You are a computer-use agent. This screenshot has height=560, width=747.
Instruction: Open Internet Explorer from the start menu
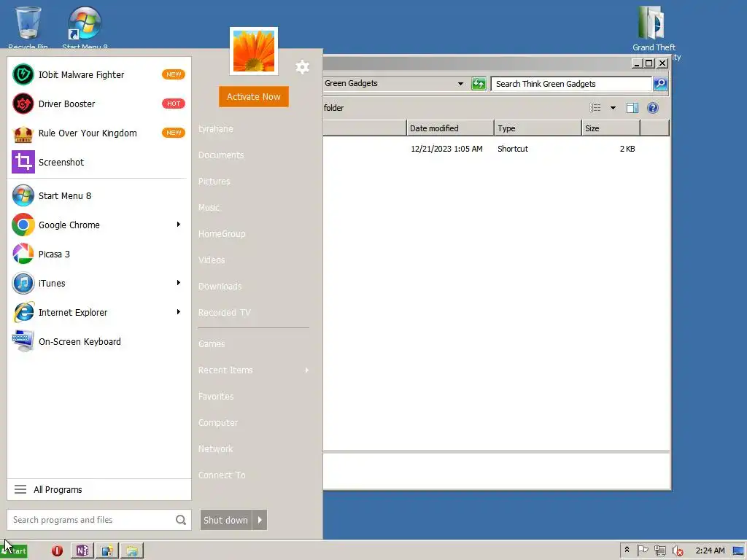99,312
